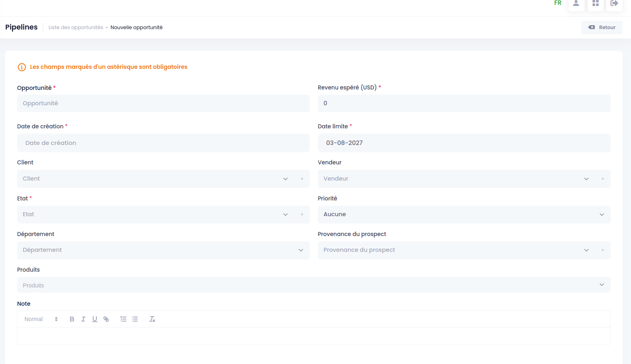This screenshot has height=364, width=631.
Task: Apply underline formatting in note editor
Action: tap(94, 319)
